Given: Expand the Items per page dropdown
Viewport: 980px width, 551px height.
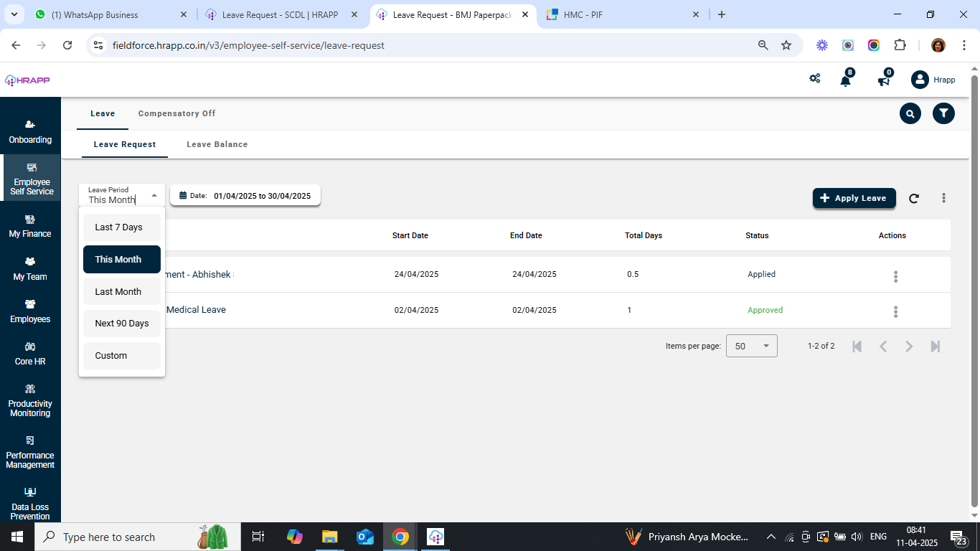Looking at the screenshot, I should 751,347.
